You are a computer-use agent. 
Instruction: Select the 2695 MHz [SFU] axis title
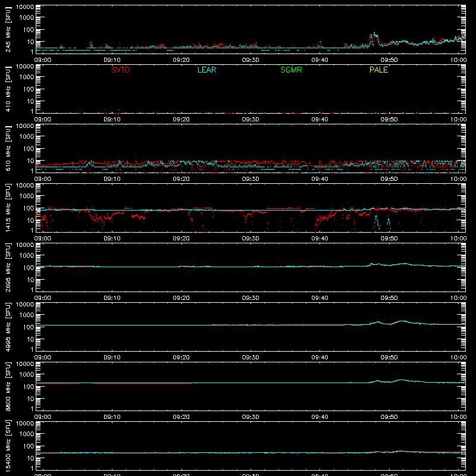8,267
